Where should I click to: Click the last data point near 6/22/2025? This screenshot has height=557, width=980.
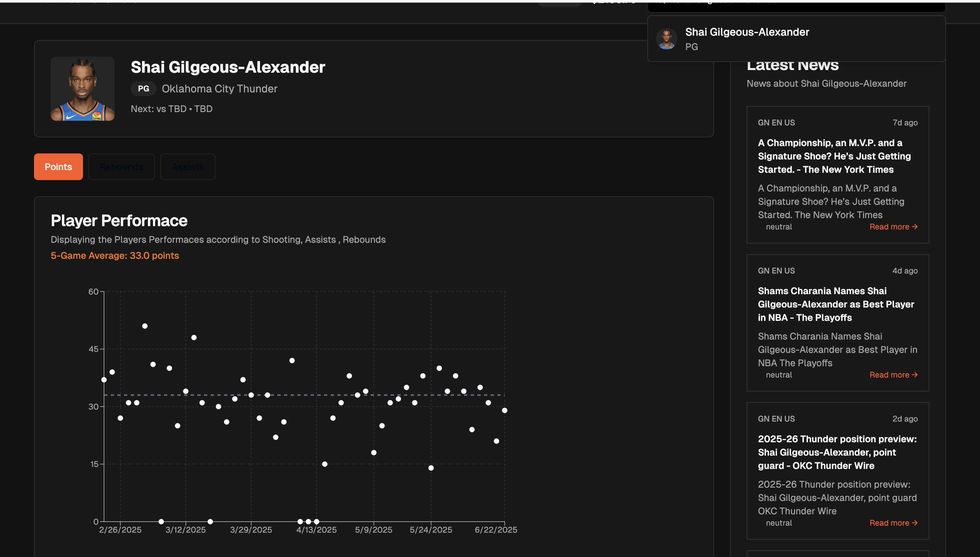(505, 411)
